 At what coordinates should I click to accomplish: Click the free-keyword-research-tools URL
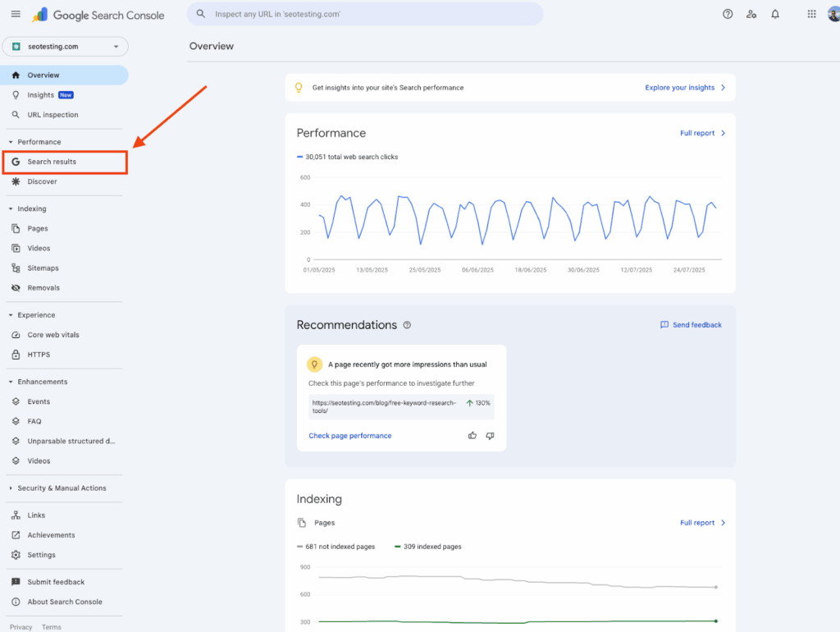384,407
